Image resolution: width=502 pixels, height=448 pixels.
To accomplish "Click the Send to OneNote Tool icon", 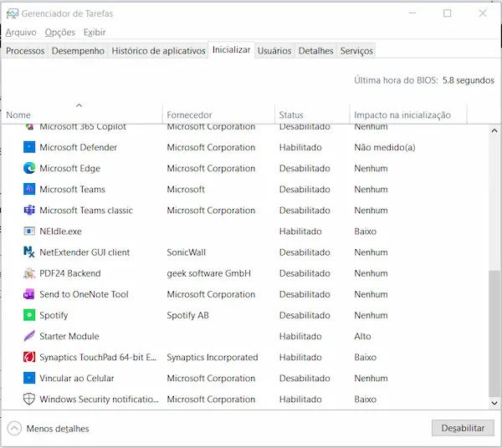I will pos(29,294).
